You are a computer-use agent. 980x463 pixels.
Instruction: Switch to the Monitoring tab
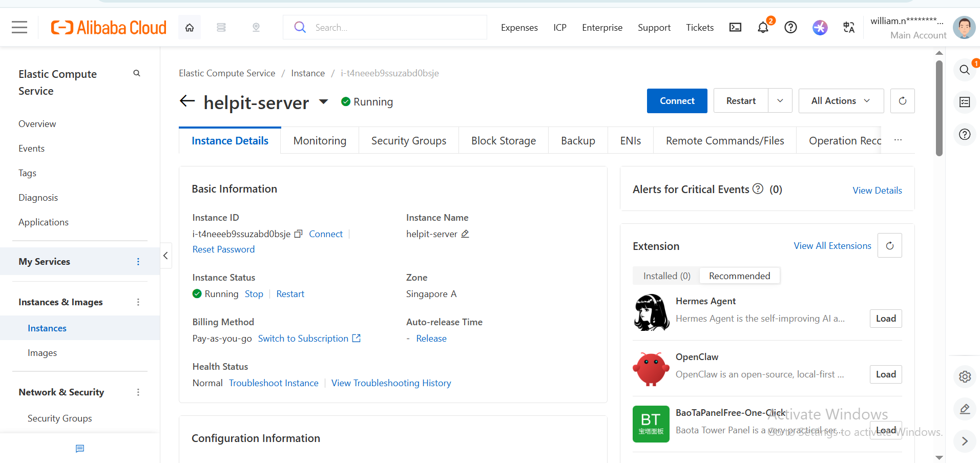tap(320, 141)
